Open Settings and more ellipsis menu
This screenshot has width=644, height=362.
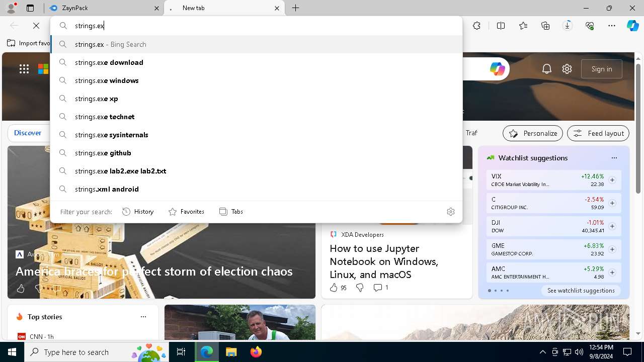(612, 26)
